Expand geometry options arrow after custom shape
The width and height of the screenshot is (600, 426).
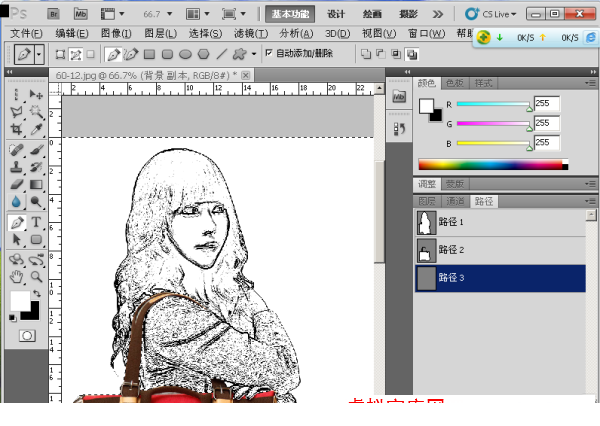pos(254,54)
